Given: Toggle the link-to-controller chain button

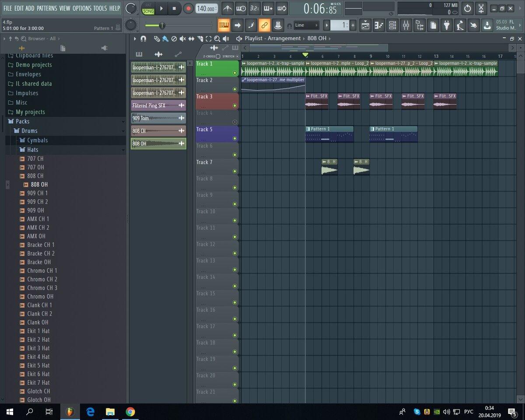Looking at the screenshot, I should [264, 25].
